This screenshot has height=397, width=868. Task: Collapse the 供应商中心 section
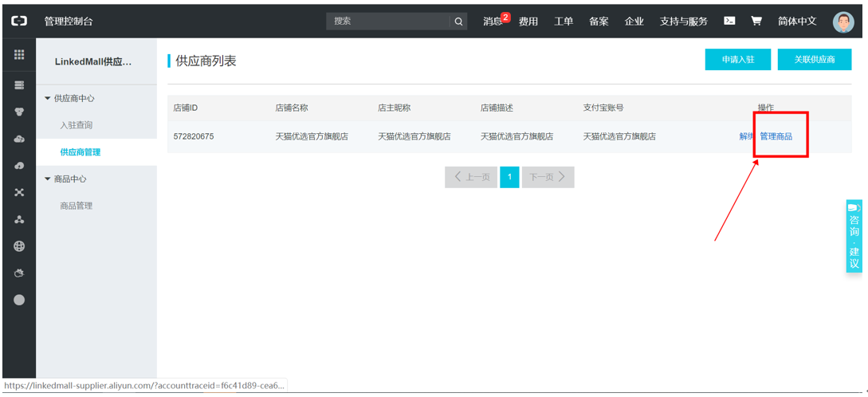point(69,98)
